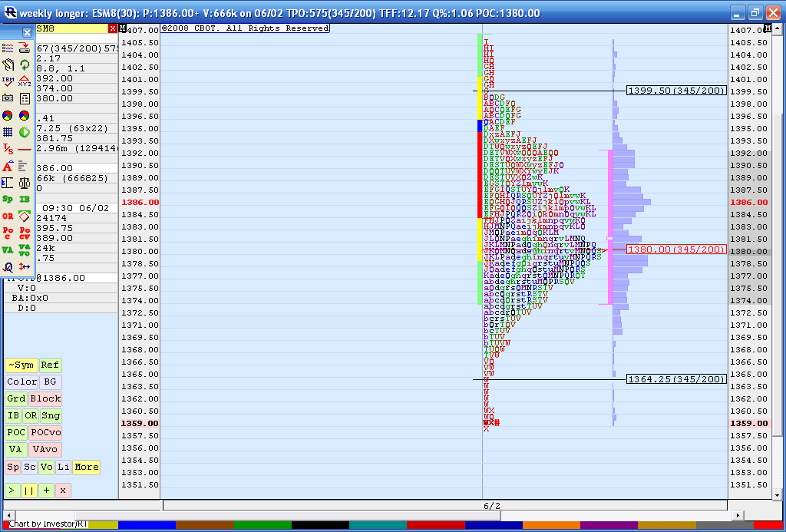
Task: Click the red horizontal arrows icon
Action: point(24,266)
